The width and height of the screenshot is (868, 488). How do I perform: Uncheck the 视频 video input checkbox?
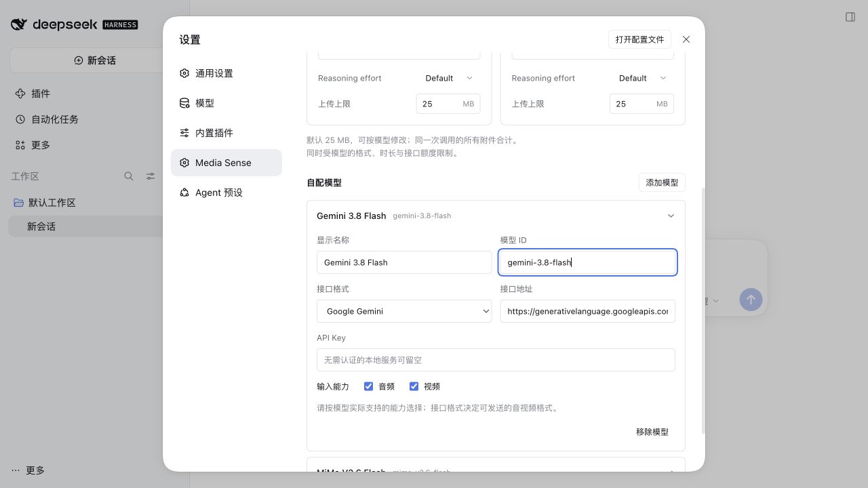pyautogui.click(x=414, y=386)
